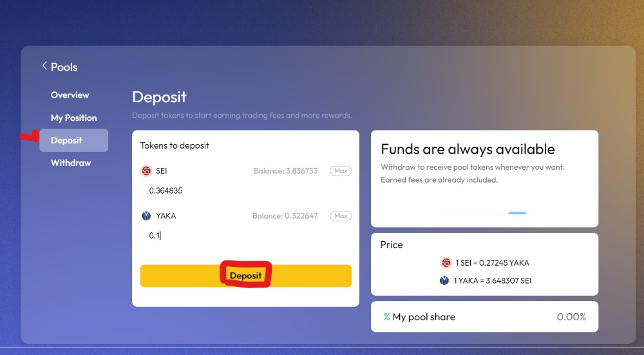Select the active blue carousel indicator
The width and height of the screenshot is (644, 355).
click(x=517, y=212)
